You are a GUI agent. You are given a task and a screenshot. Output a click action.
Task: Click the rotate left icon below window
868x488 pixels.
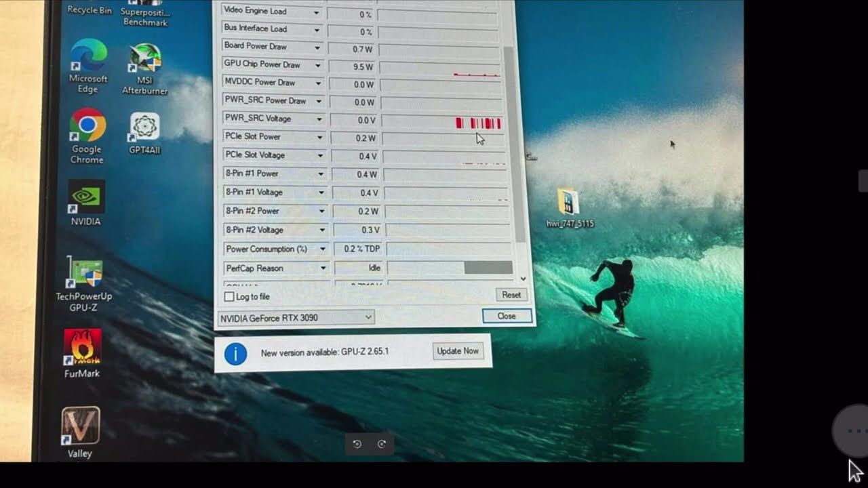click(357, 444)
